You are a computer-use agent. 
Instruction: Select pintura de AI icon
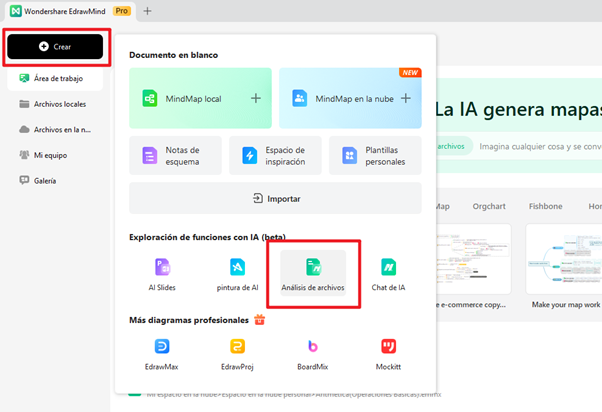click(x=237, y=274)
